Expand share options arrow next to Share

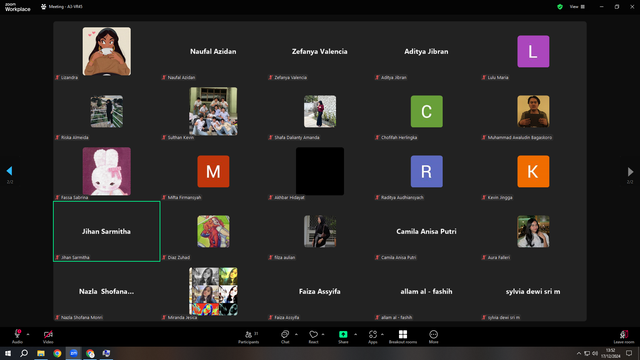pyautogui.click(x=356, y=334)
